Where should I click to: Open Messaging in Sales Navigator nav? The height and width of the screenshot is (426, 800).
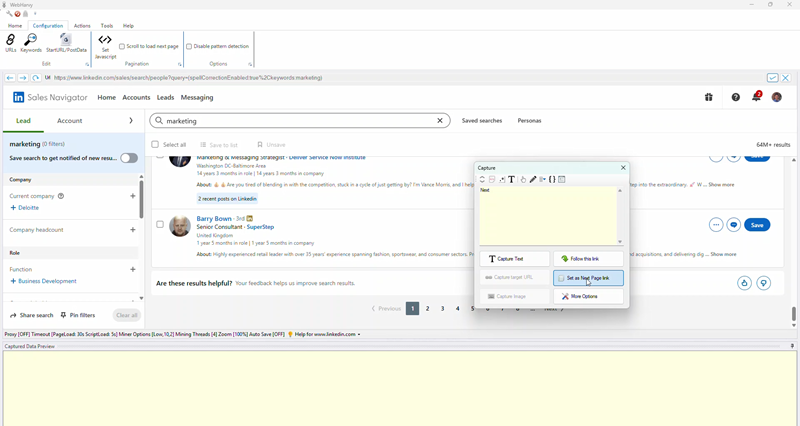point(197,97)
